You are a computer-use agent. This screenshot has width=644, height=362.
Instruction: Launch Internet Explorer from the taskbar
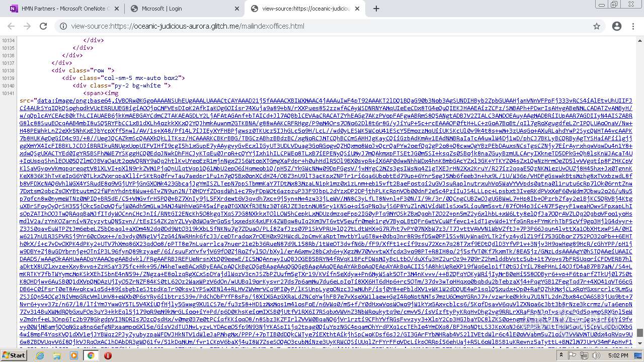(x=40, y=355)
